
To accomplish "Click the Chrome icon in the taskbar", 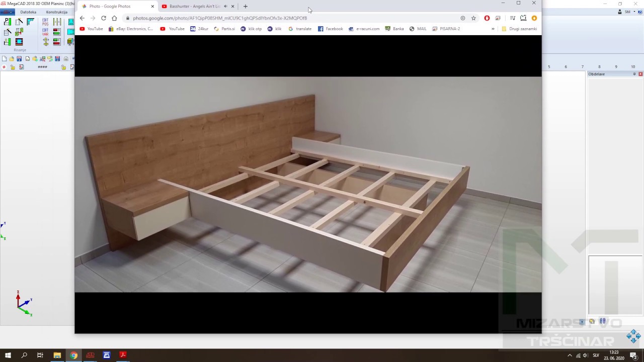I will (x=73, y=355).
